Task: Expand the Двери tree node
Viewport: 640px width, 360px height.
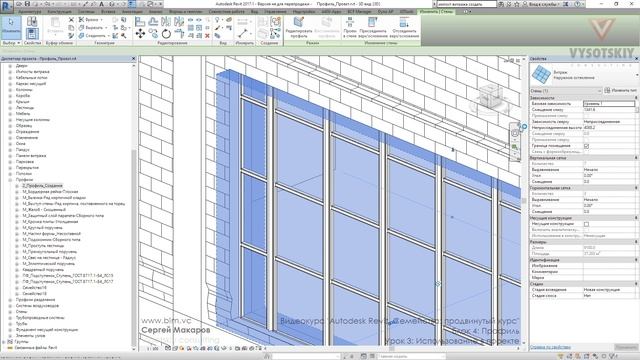Action: point(10,65)
